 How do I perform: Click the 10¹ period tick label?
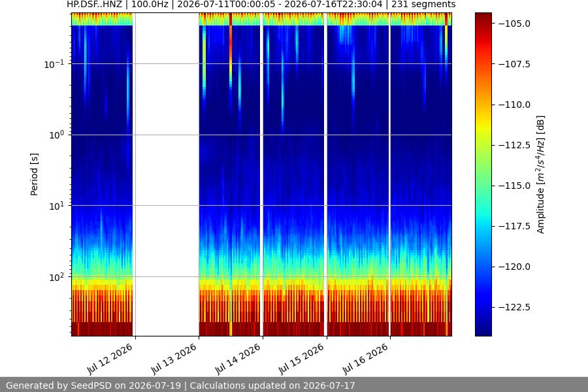57,206
